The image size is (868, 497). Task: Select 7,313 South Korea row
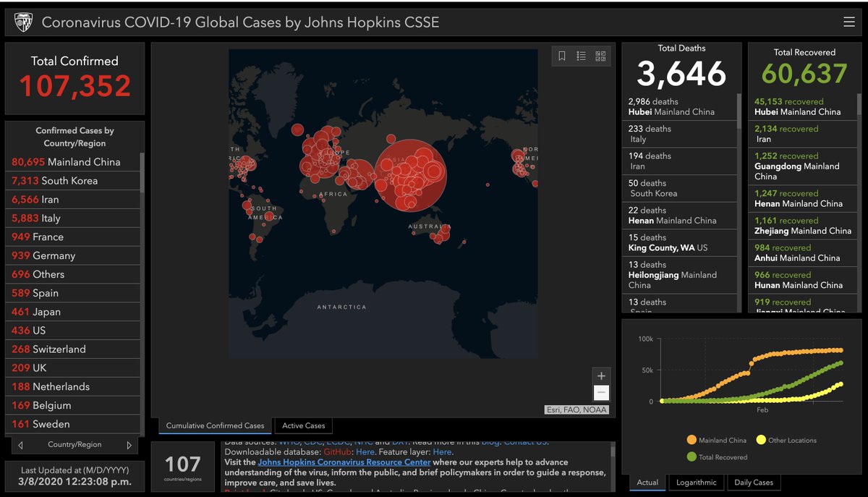point(73,181)
